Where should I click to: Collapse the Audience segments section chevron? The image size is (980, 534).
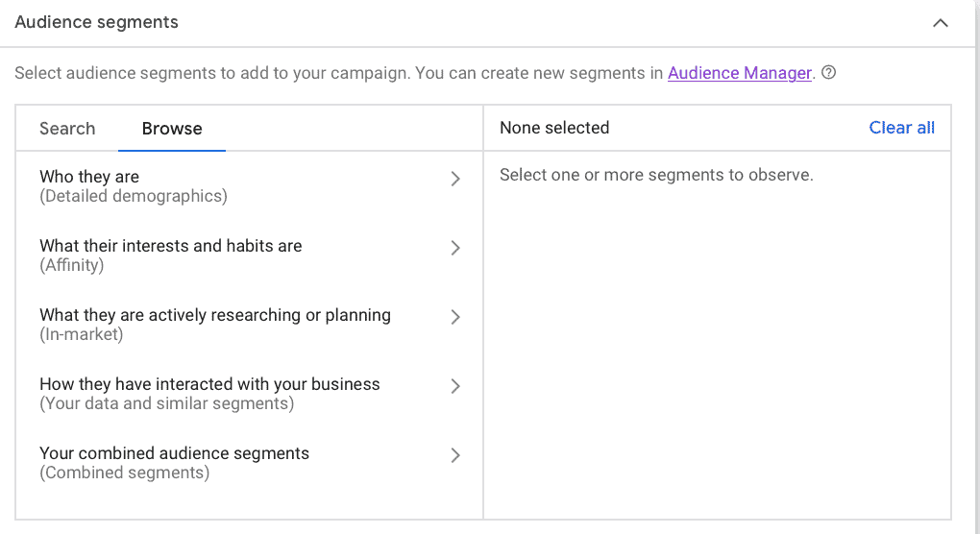(x=940, y=23)
